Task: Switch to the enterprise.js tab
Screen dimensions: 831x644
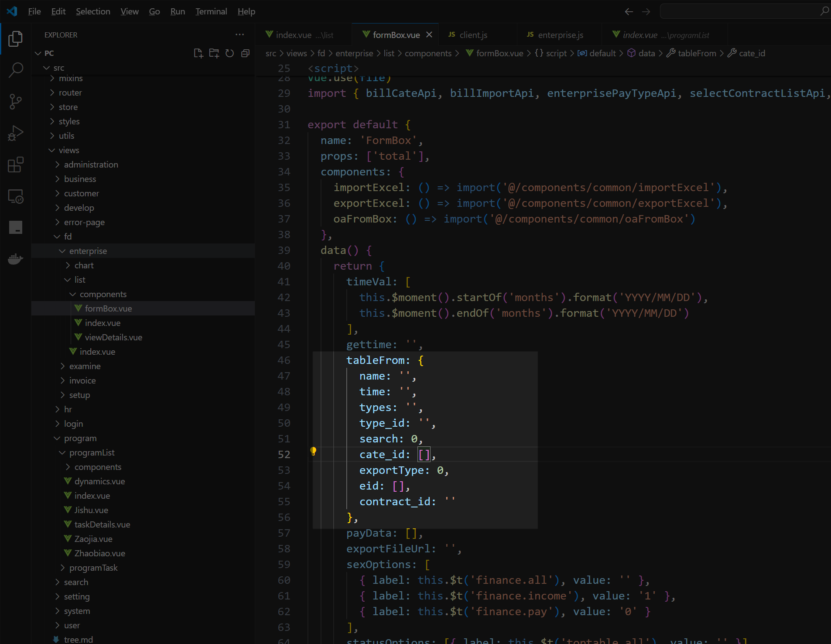Action: tap(560, 35)
